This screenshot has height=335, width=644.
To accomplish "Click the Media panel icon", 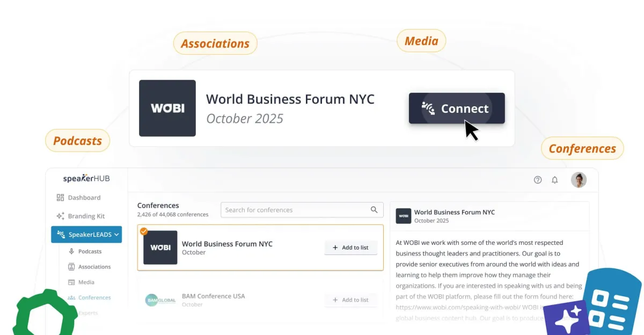I will [71, 282].
